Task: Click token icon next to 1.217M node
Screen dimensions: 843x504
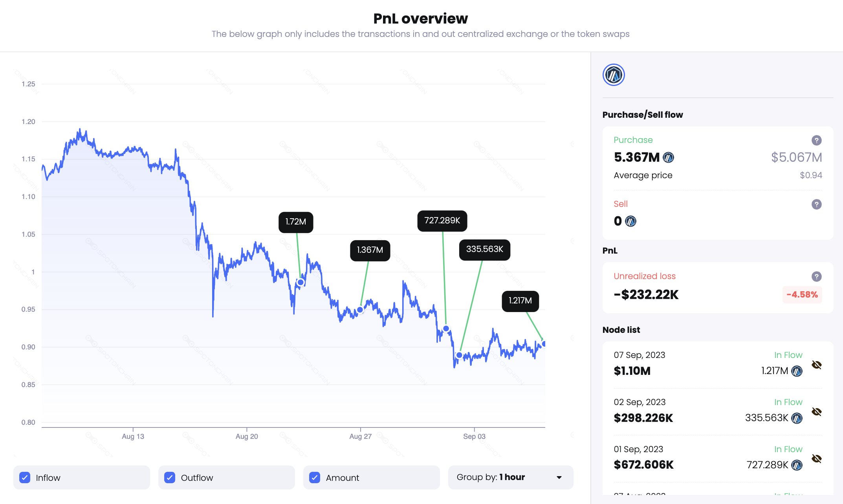Action: coord(797,371)
